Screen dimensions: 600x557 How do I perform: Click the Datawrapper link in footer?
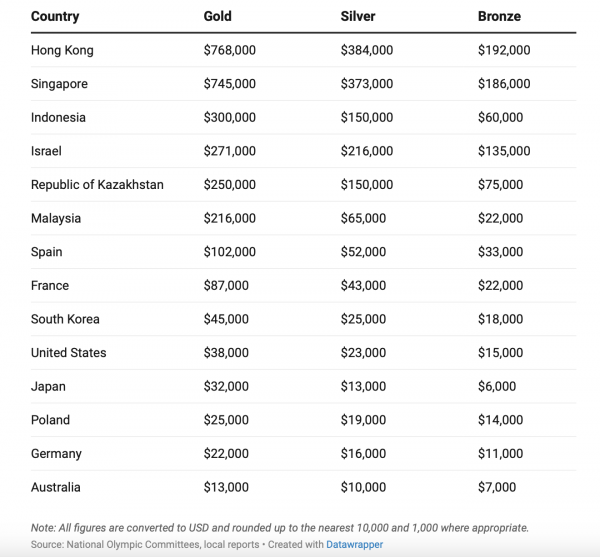pyautogui.click(x=351, y=544)
